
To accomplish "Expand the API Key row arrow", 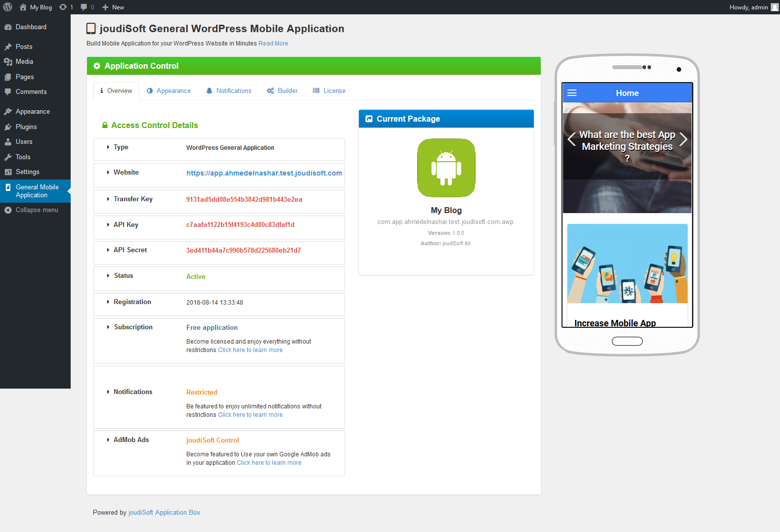I will coord(108,225).
